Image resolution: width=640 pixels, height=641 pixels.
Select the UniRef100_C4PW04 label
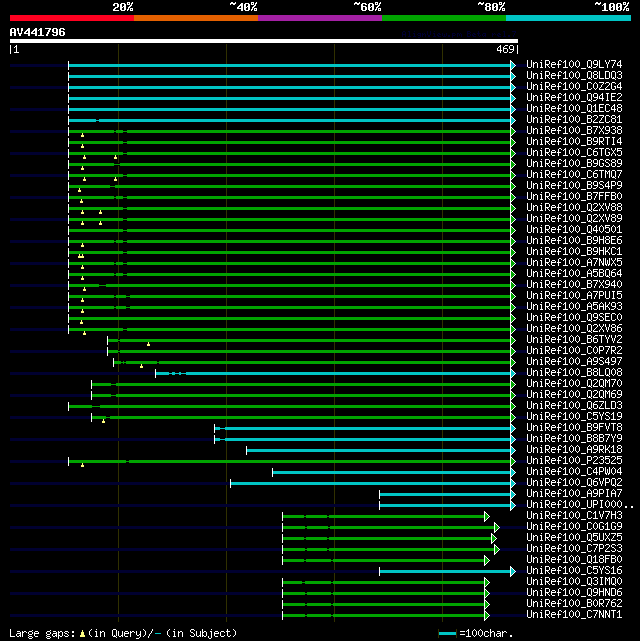point(574,472)
